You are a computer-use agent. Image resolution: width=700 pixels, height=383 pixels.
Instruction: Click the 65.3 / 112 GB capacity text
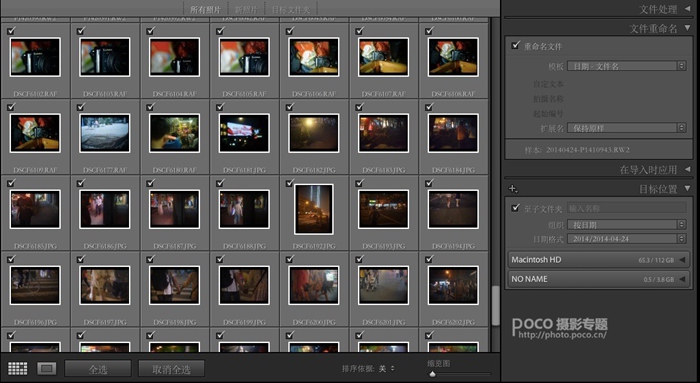point(656,260)
